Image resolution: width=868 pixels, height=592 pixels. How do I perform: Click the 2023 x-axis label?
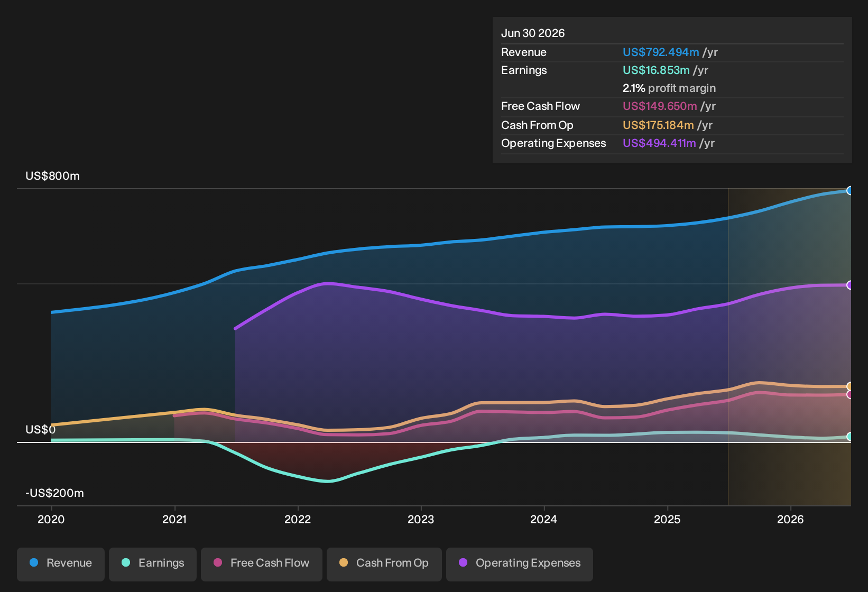pos(421,520)
